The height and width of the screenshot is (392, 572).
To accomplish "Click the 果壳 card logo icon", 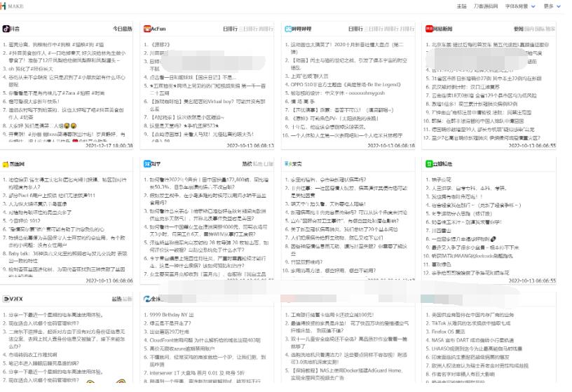I will click(288, 164).
